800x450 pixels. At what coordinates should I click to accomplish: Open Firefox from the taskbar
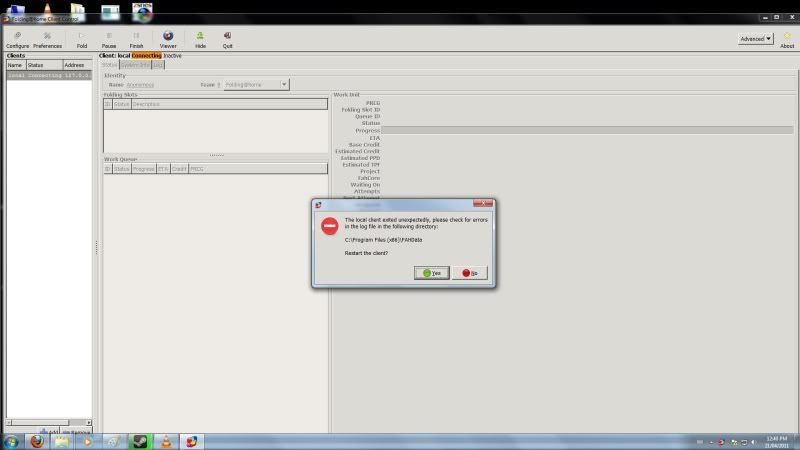[37, 441]
